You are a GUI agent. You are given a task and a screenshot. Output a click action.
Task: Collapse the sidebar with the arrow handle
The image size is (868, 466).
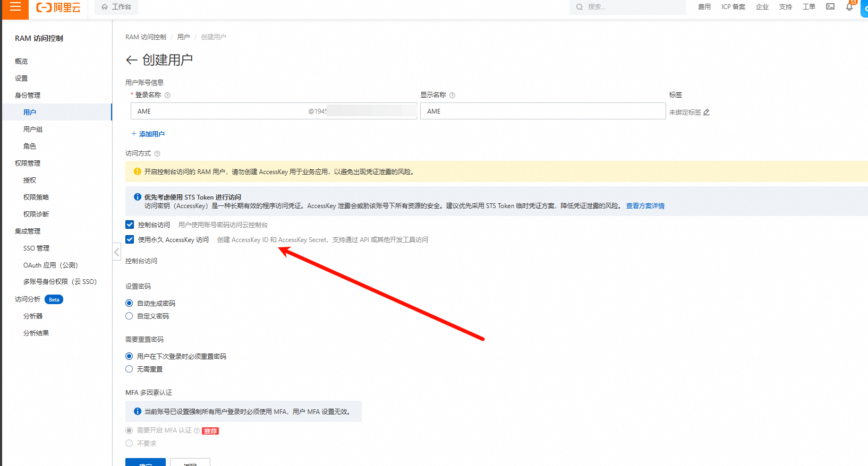click(x=117, y=252)
